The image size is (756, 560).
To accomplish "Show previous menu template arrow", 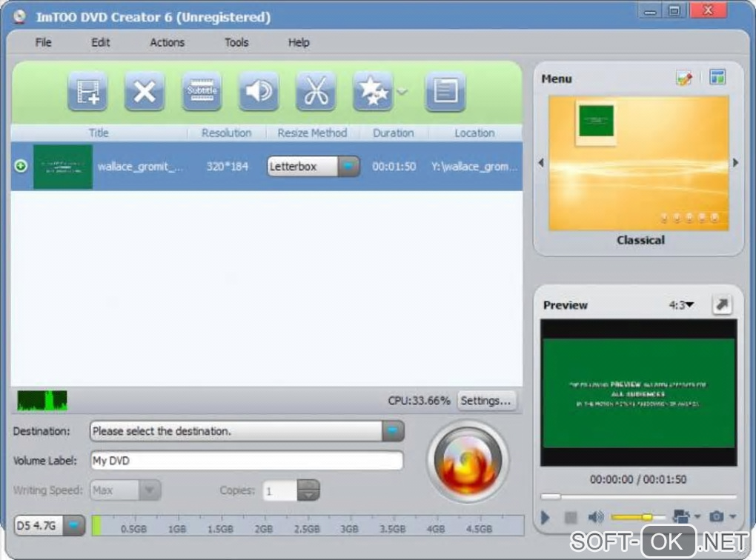I will (x=541, y=163).
